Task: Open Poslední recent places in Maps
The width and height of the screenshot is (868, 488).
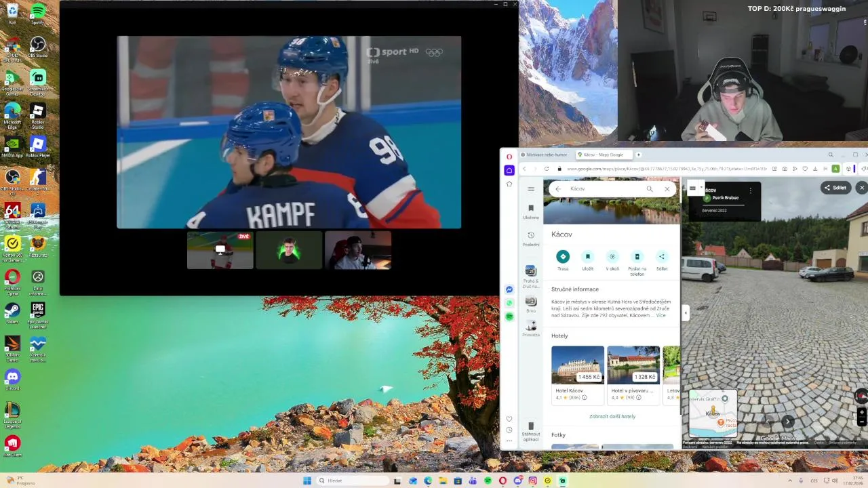Action: tap(531, 239)
